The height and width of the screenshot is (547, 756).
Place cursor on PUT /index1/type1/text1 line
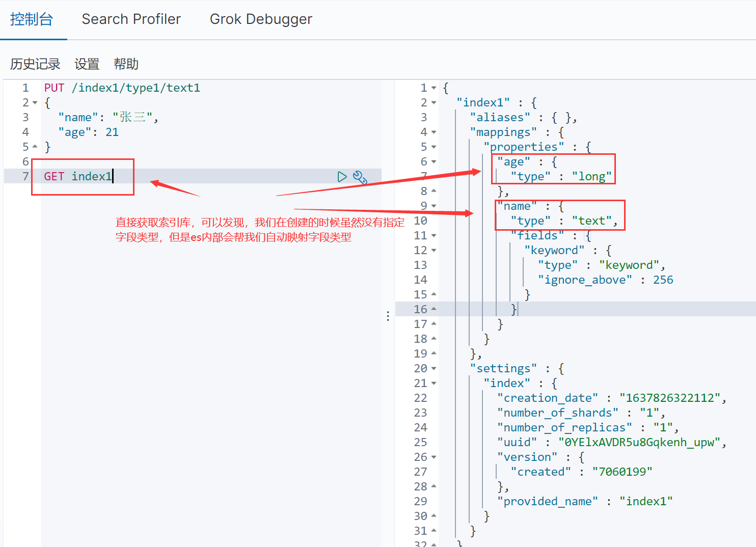[x=122, y=88]
